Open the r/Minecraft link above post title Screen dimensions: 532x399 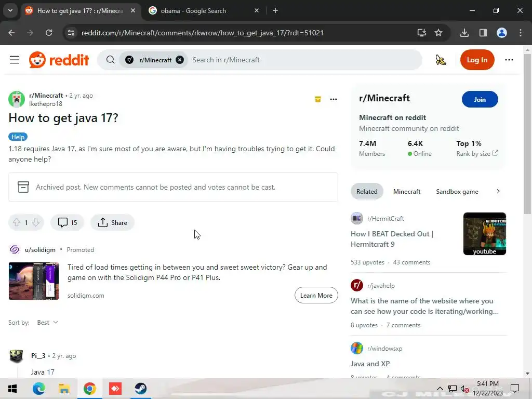[x=46, y=96]
